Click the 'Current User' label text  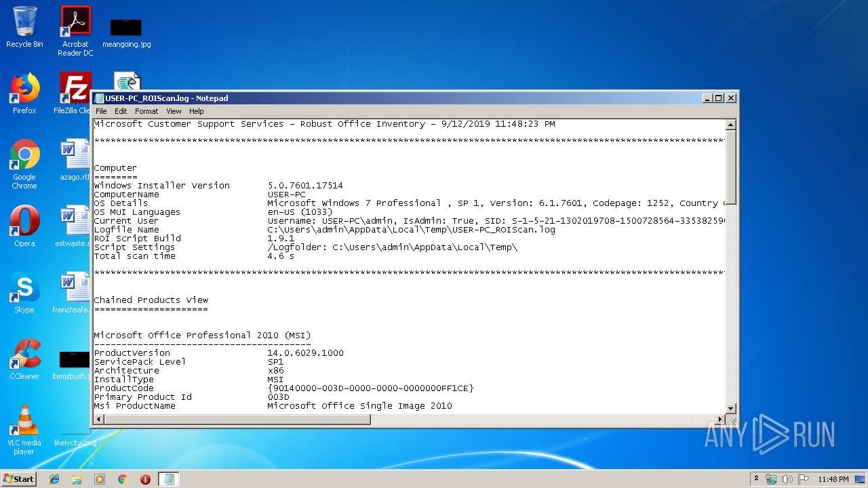pyautogui.click(x=126, y=221)
